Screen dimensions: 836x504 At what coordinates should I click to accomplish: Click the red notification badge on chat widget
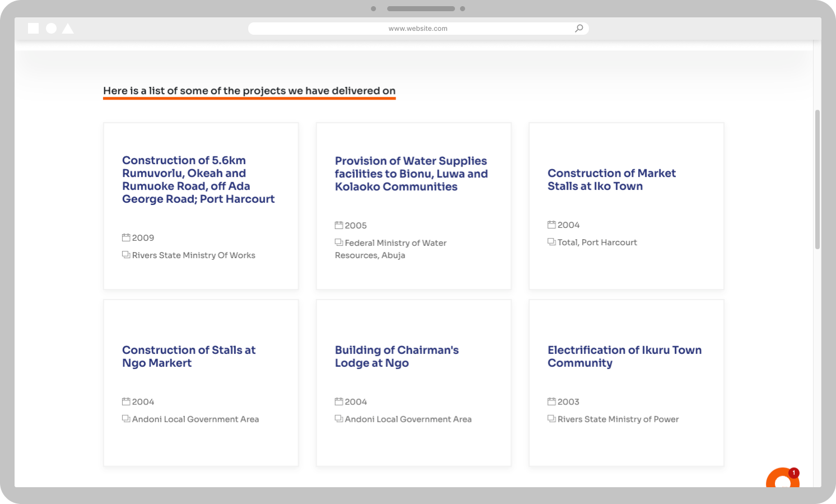793,473
